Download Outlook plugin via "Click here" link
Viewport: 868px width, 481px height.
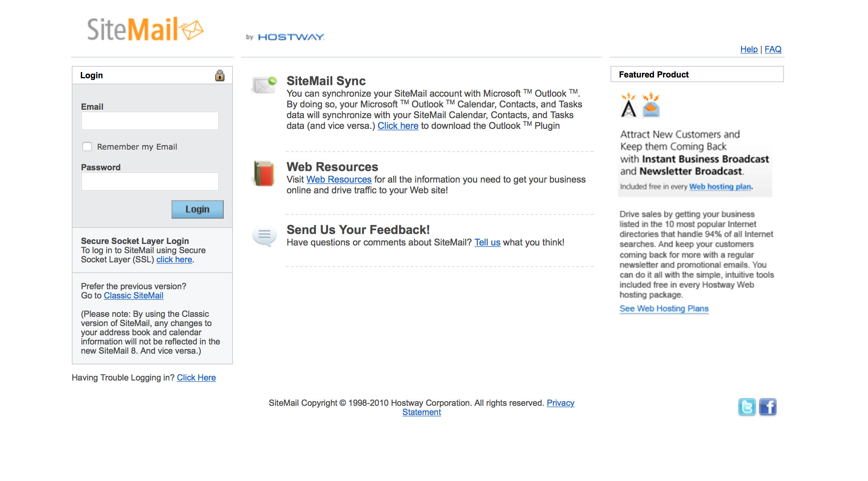[398, 126]
